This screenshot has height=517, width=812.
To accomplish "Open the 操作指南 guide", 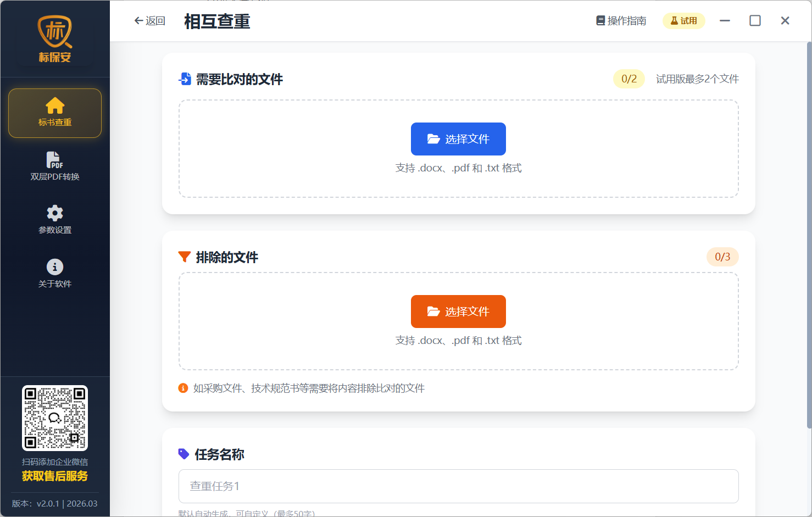I will coord(621,21).
